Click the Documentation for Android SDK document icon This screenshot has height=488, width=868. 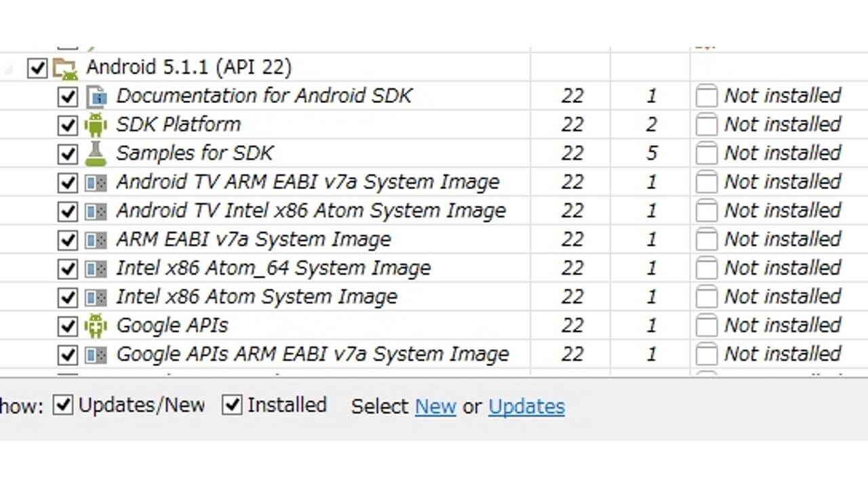tap(97, 96)
